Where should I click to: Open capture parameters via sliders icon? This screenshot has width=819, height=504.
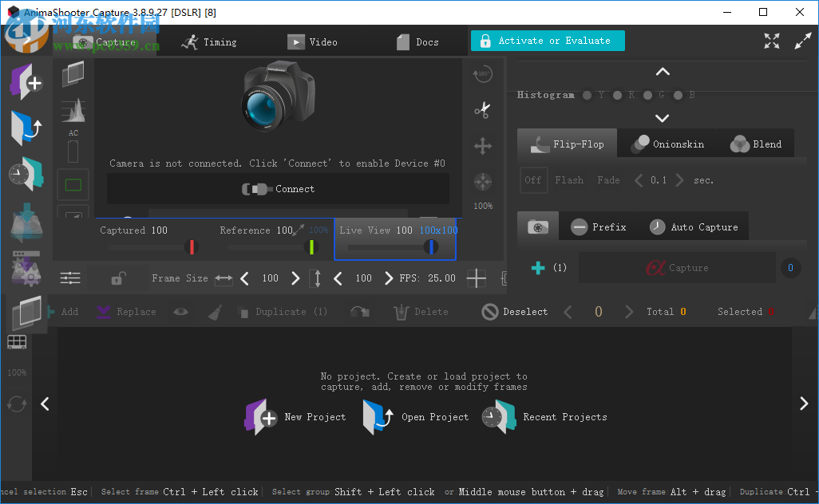70,278
